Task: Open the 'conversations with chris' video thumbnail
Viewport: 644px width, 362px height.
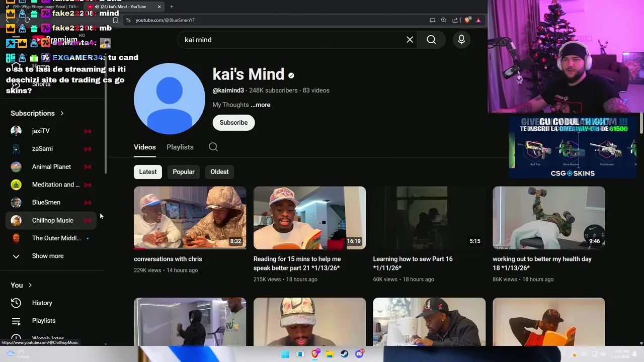Action: 190,218
